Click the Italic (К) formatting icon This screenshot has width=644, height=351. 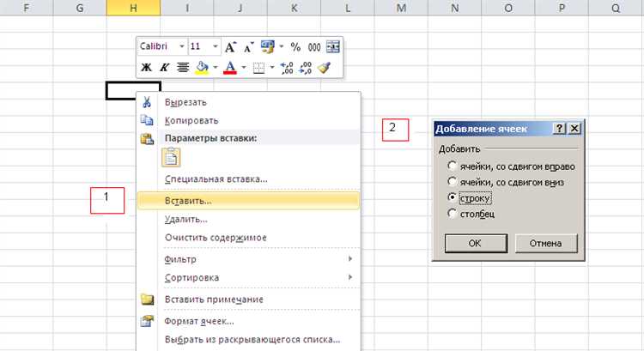coord(164,67)
